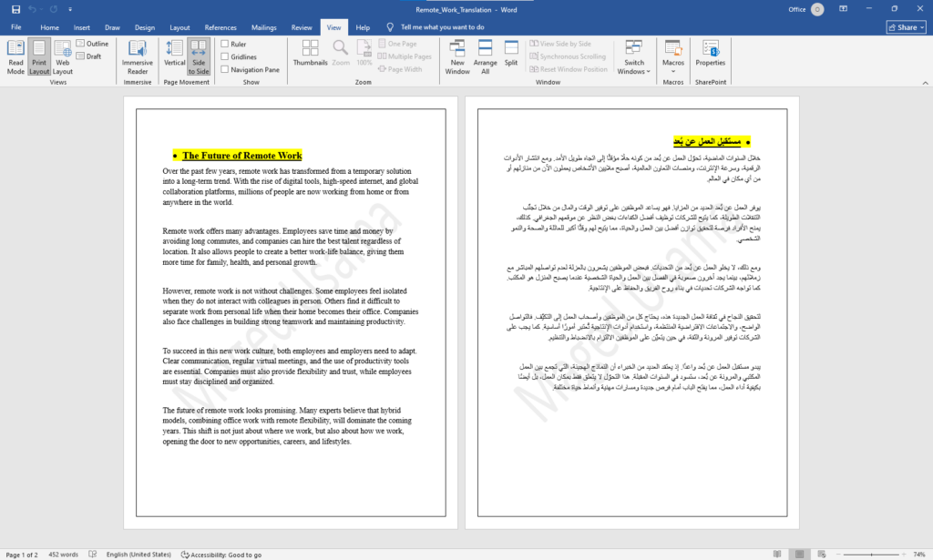The height and width of the screenshot is (560, 933).
Task: Click the 74% zoom level
Action: (x=918, y=555)
